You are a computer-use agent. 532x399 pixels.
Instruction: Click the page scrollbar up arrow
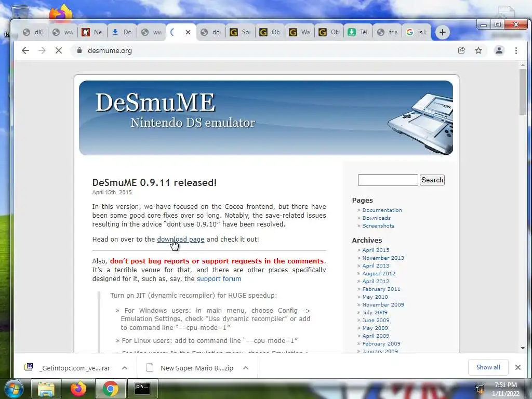coord(523,65)
